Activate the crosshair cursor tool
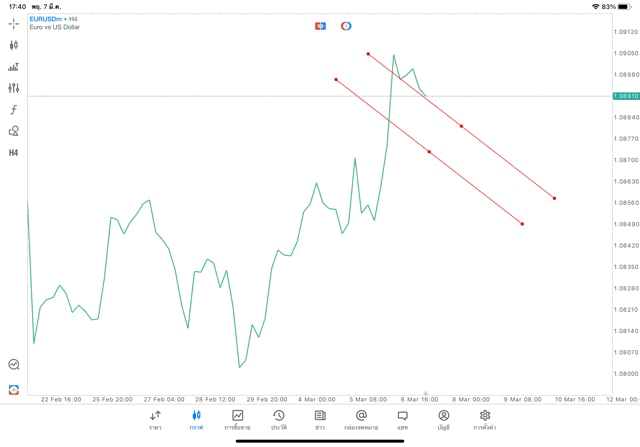This screenshot has width=640, height=447. pyautogui.click(x=14, y=23)
